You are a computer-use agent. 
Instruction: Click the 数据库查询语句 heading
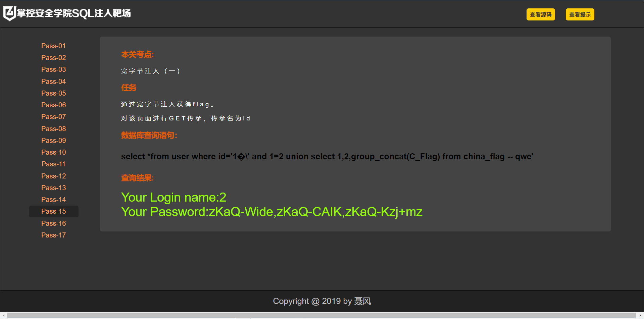coord(149,135)
